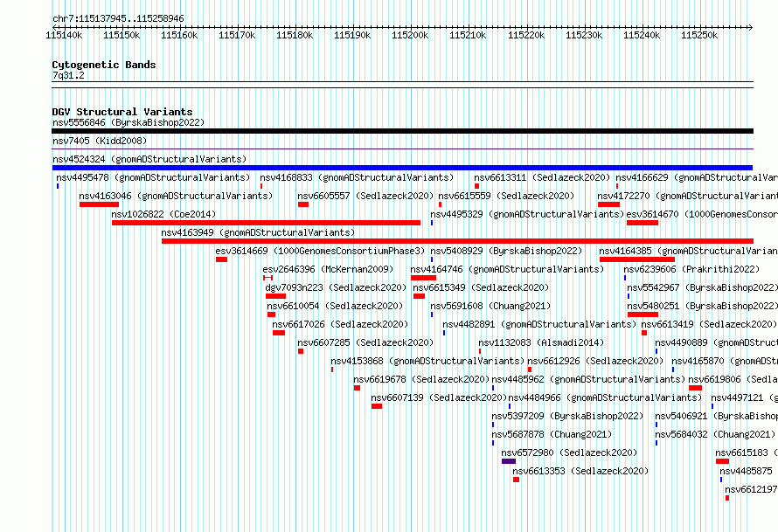Click the red marker under nsv6613353

516,480
